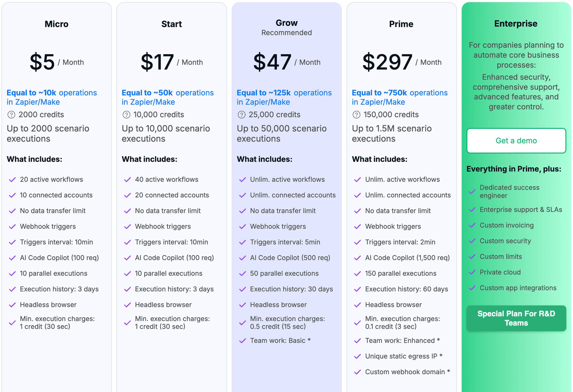Click the ~125k operations Zapier/Make link
The height and width of the screenshot is (392, 573).
[x=284, y=97]
